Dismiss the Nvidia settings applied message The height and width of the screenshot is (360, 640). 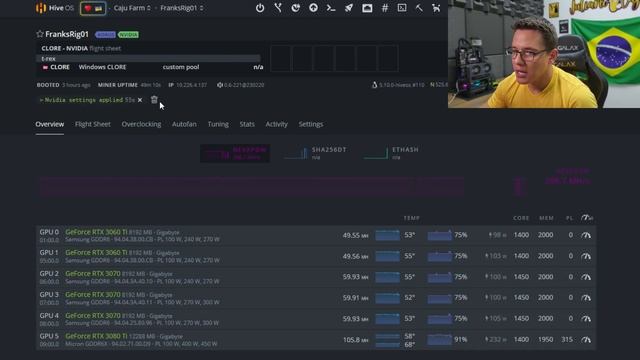pos(140,100)
